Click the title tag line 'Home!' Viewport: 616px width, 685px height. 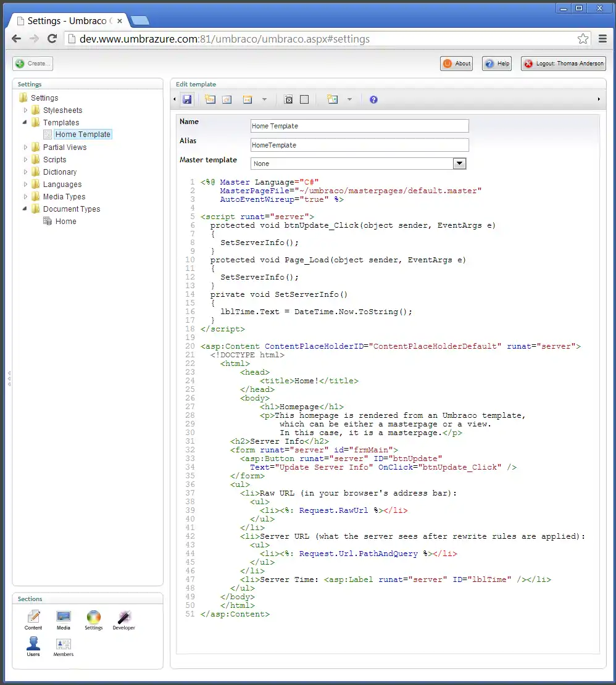[x=309, y=381]
